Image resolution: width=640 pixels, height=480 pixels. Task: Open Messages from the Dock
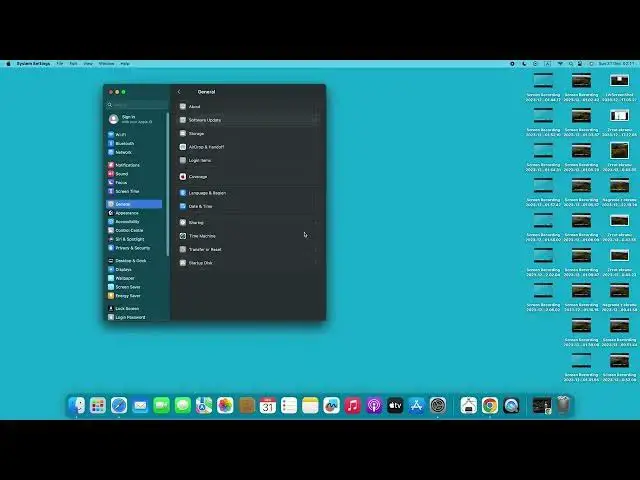pos(182,406)
